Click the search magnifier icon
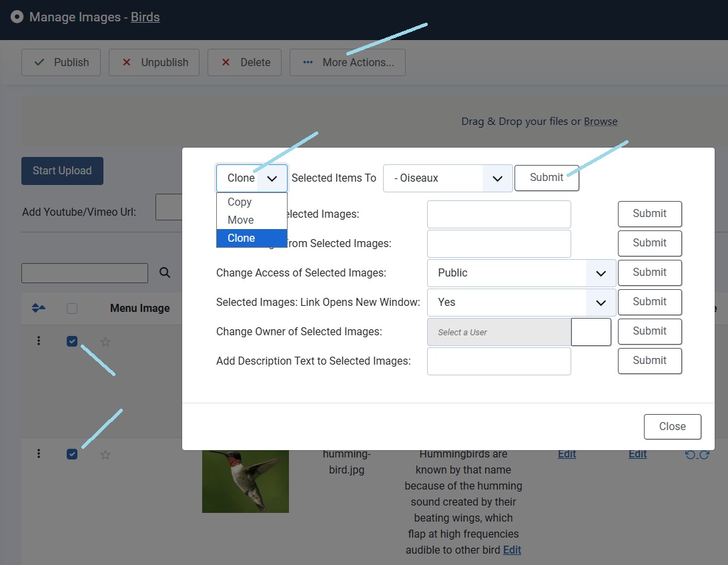 tap(165, 272)
